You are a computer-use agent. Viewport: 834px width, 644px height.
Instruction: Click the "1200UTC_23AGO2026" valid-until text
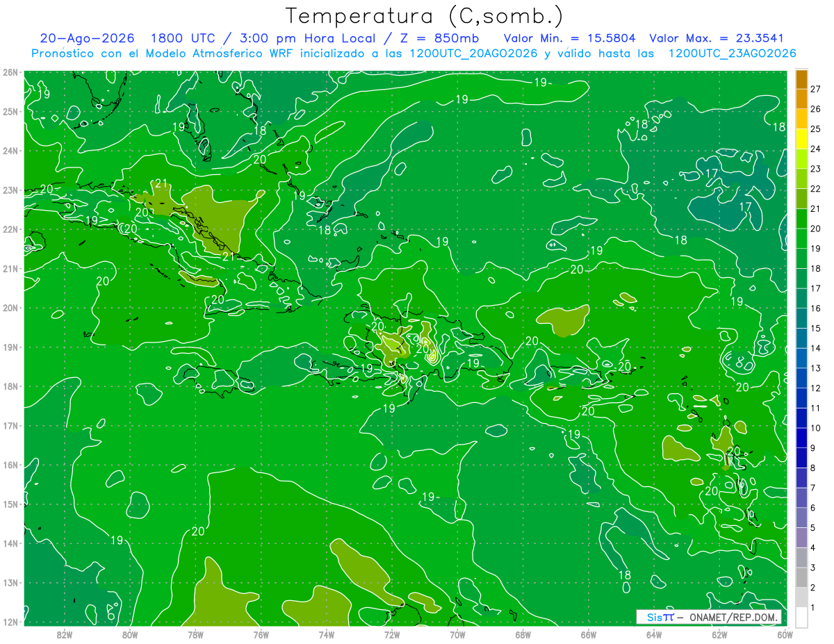tap(733, 53)
